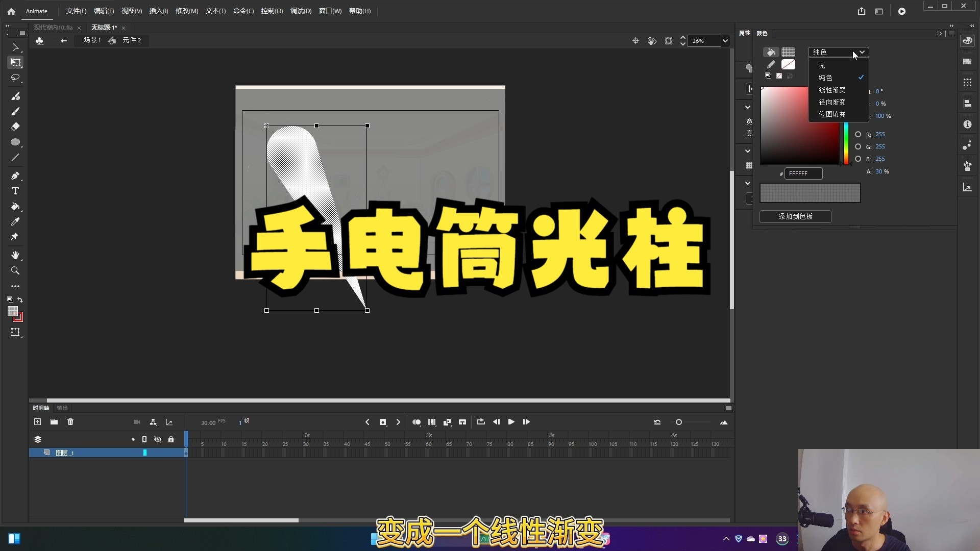Screen dimensions: 980x551
Task: Pick the Paint Bucket tool
Action: pos(15,207)
